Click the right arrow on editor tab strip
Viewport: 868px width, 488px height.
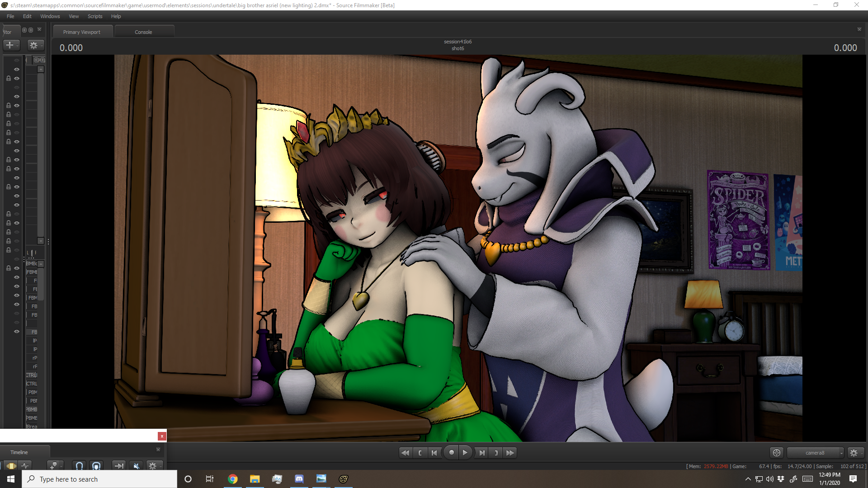(x=31, y=30)
